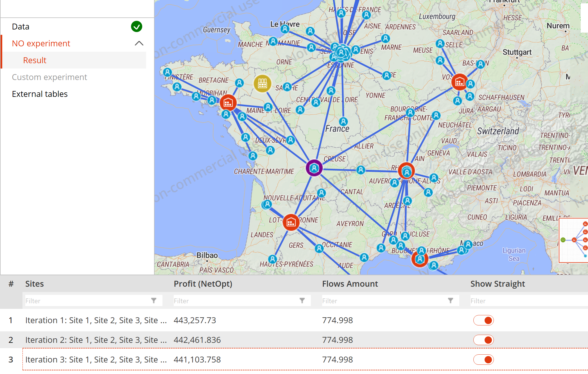
Task: Select the Iteration 2 result row
Action: click(96, 340)
